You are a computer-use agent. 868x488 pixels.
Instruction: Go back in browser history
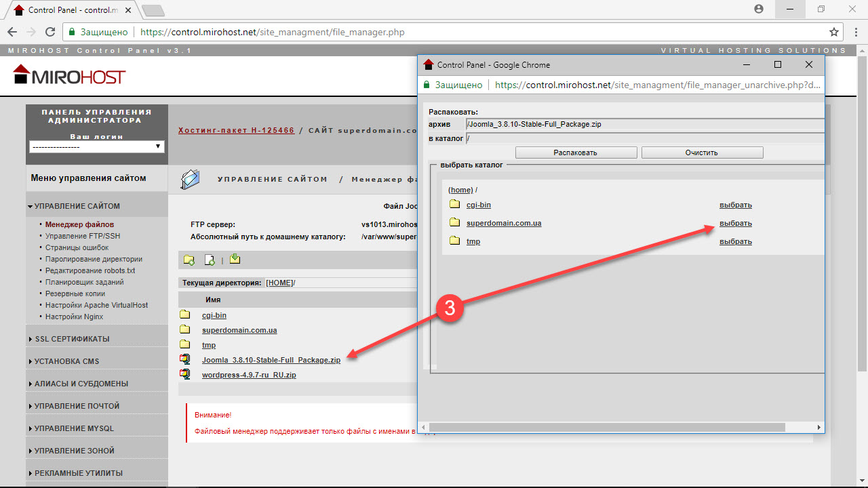12,32
